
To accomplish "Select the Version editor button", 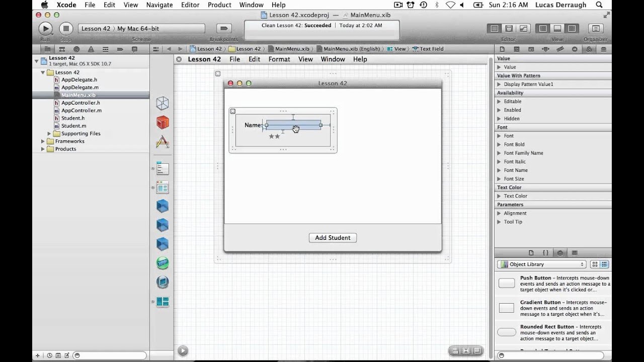I will point(523,29).
